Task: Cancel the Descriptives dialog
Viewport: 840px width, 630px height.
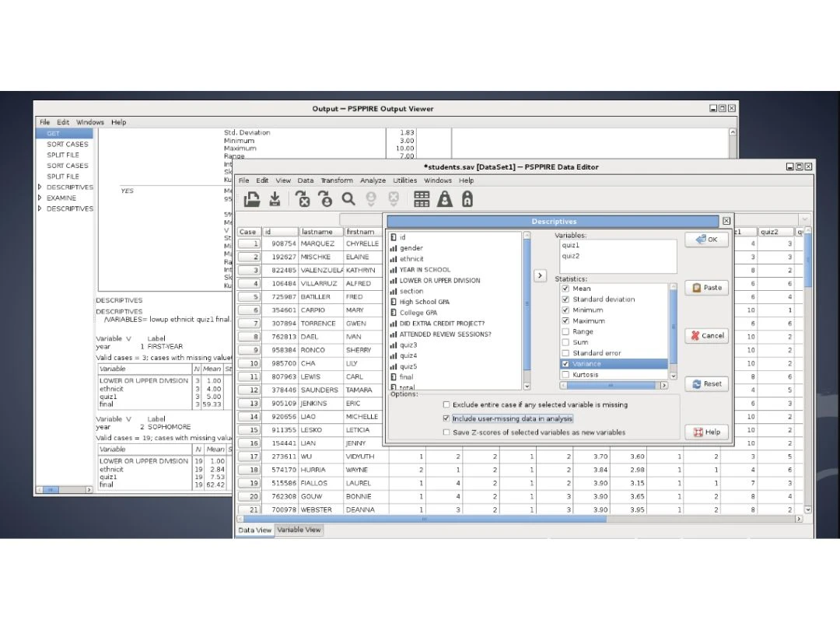Action: click(x=706, y=336)
